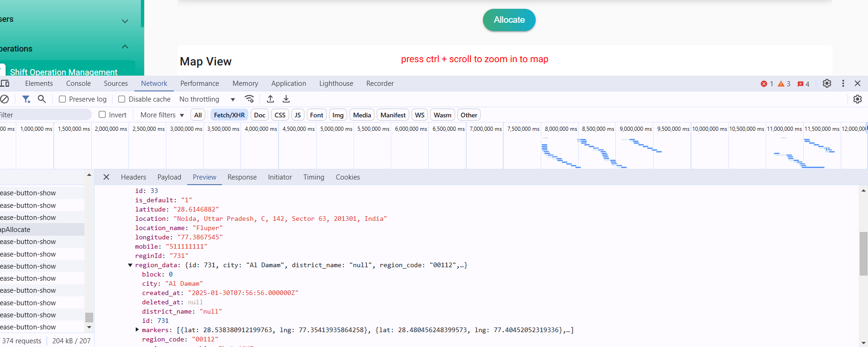
Task: Toggle the network filter funnel icon
Action: 26,99
